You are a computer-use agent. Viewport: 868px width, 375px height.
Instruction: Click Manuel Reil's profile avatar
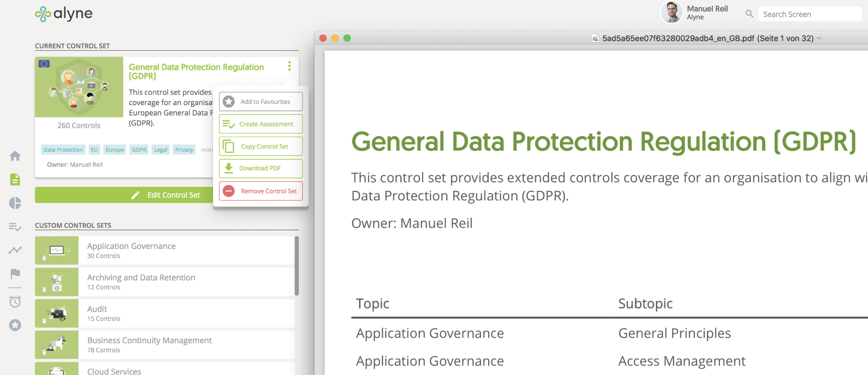672,12
